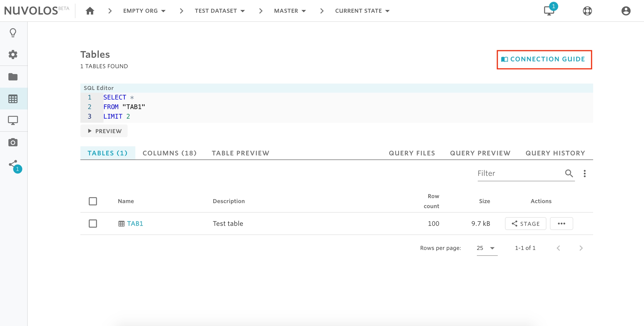Open the snapshots camera icon in sidebar

coord(13,142)
